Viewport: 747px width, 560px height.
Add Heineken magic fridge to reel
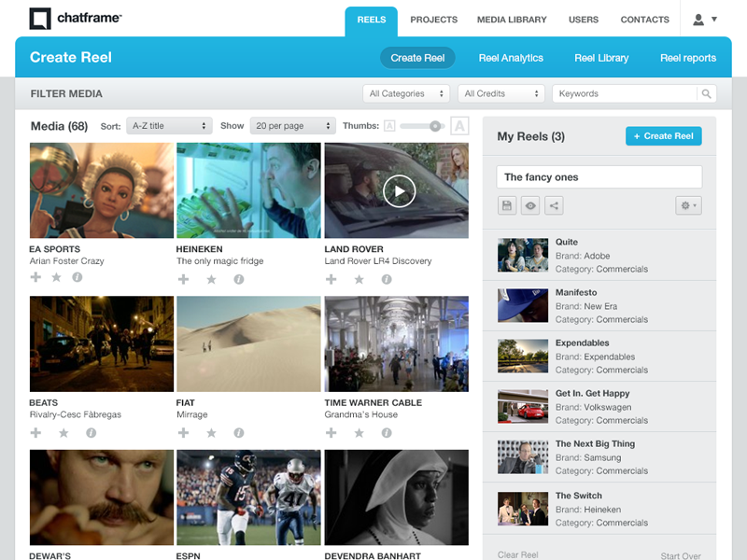click(183, 279)
